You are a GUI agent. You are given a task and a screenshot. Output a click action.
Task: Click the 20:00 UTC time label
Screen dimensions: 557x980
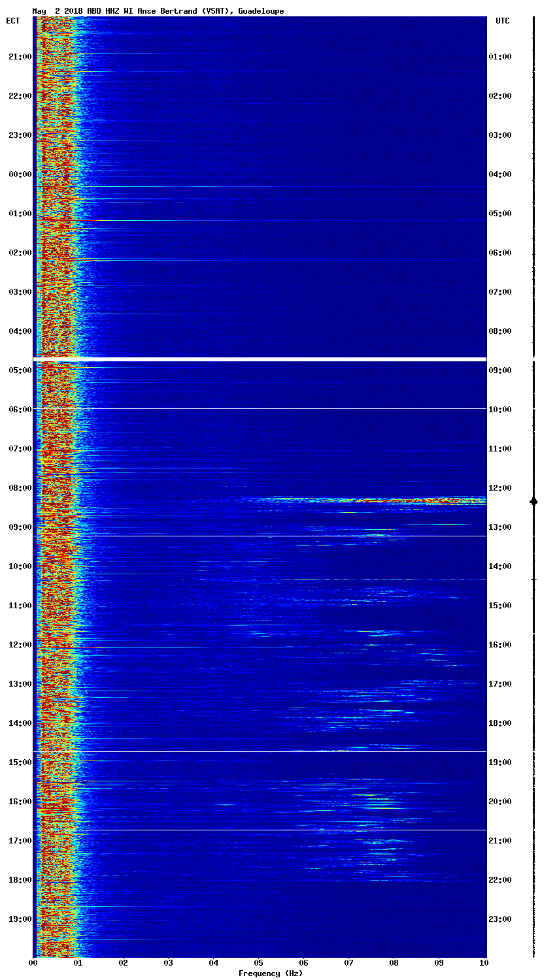500,802
